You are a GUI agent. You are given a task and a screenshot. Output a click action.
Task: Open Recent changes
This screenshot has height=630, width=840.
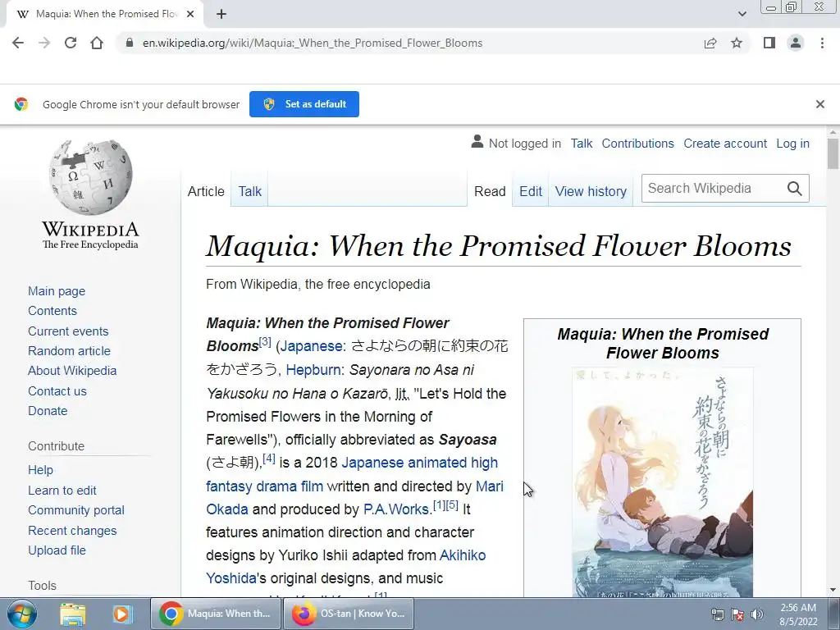click(72, 531)
